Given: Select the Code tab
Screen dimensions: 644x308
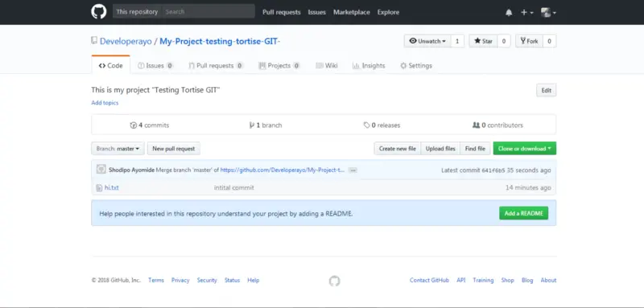Looking at the screenshot, I should (x=111, y=66).
